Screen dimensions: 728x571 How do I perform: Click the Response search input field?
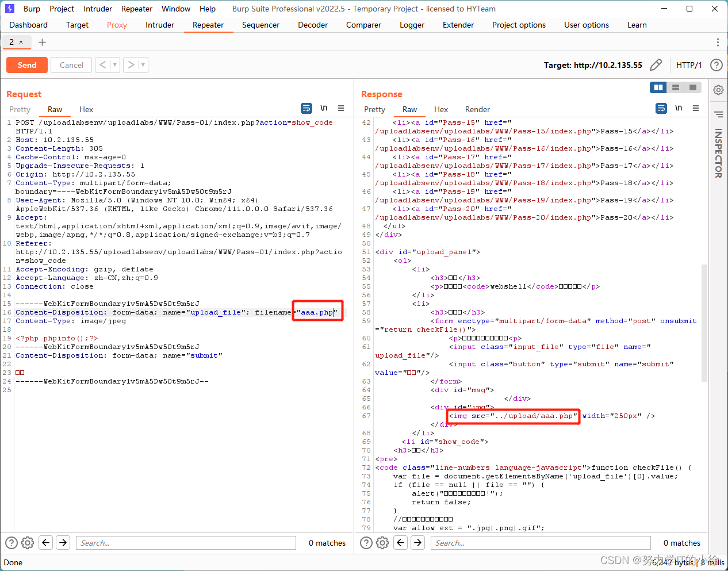[541, 542]
